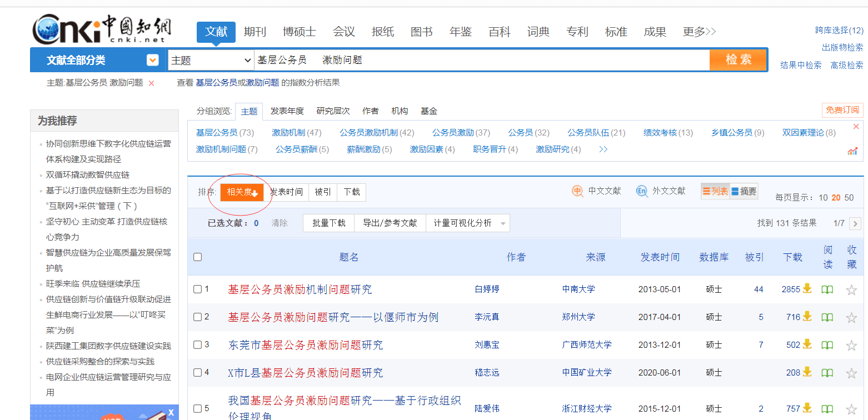Open green reading icon for 基层公务员激励机制问题研究
The height and width of the screenshot is (420, 868).
tap(827, 289)
